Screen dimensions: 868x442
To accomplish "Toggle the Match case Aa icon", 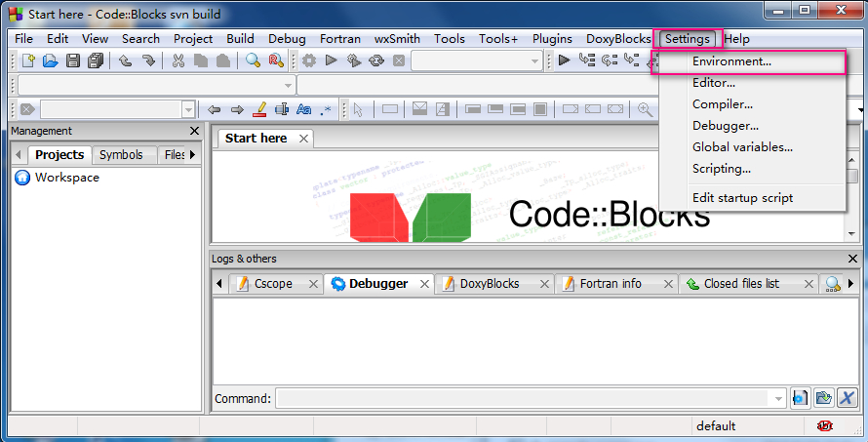I will tap(304, 109).
